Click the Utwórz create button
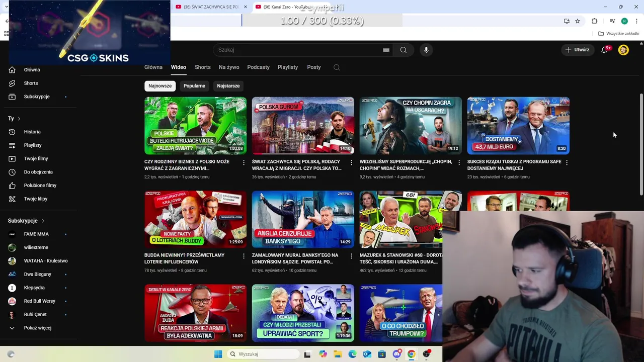This screenshot has height=362, width=644. [577, 50]
